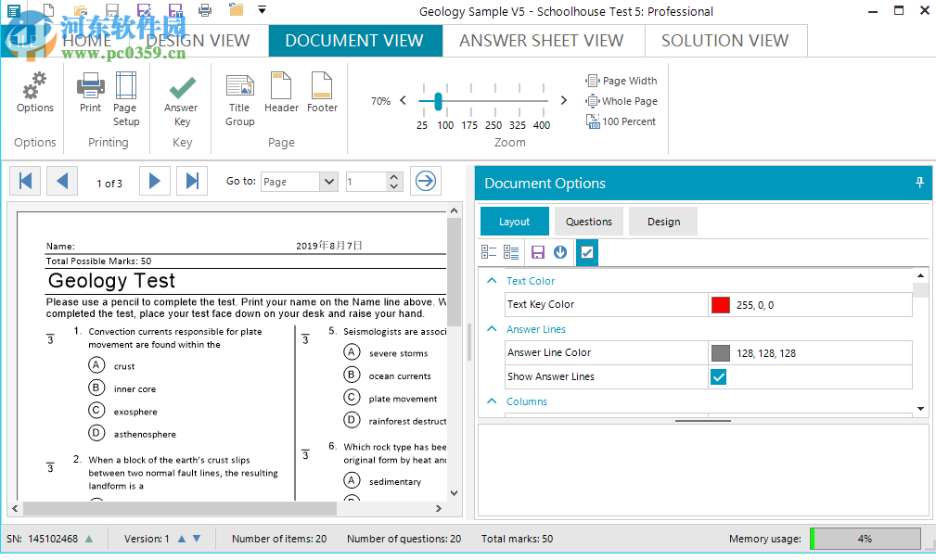
Task: Click the zoom slider handle
Action: coord(438,101)
